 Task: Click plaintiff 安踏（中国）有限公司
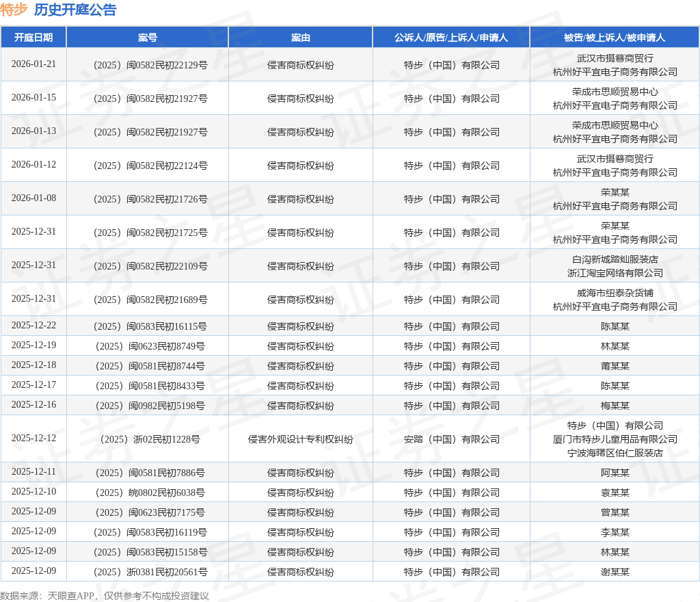(451, 439)
